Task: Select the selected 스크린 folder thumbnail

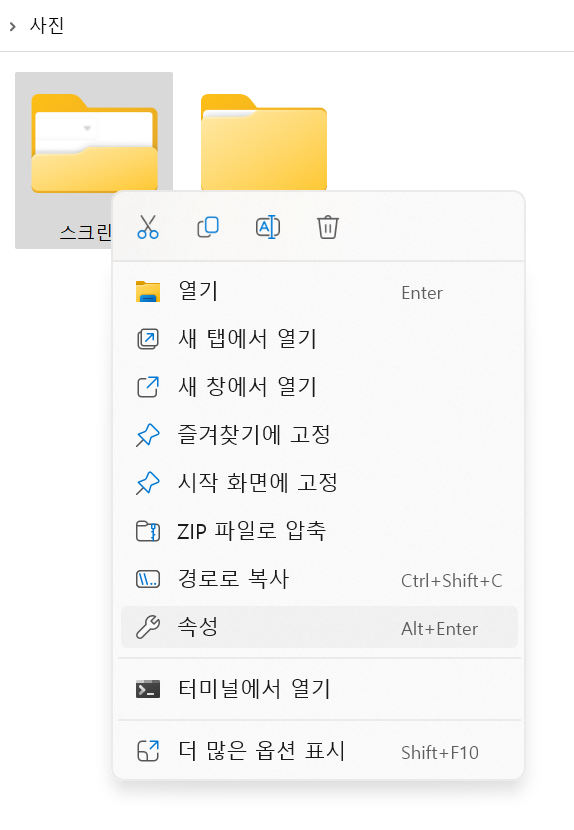Action: [x=94, y=143]
